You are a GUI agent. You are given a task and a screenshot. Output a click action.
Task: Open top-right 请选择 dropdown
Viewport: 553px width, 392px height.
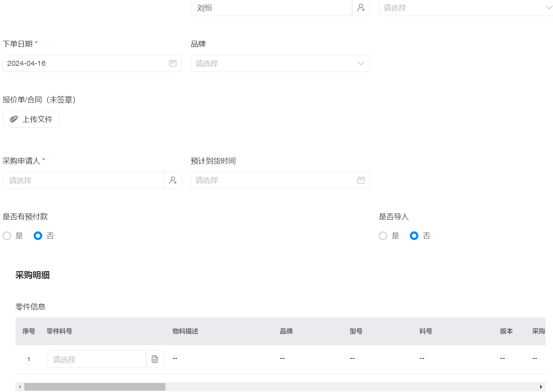click(x=466, y=8)
